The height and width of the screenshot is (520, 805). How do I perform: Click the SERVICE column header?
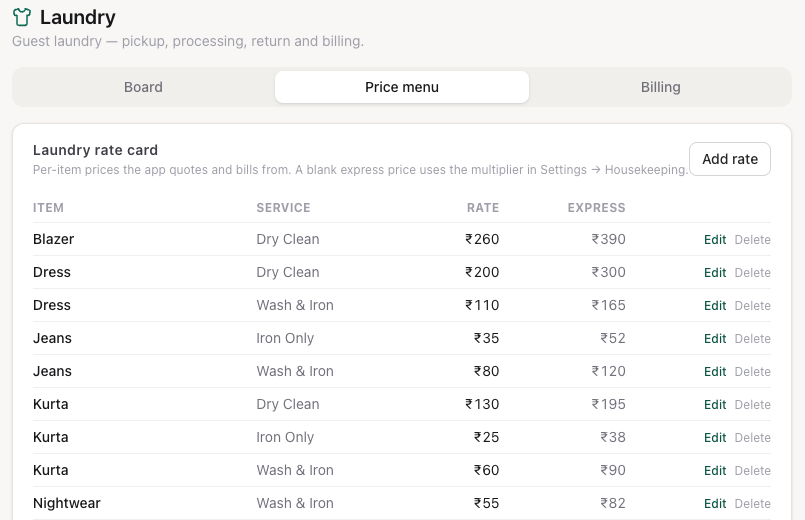click(x=283, y=208)
